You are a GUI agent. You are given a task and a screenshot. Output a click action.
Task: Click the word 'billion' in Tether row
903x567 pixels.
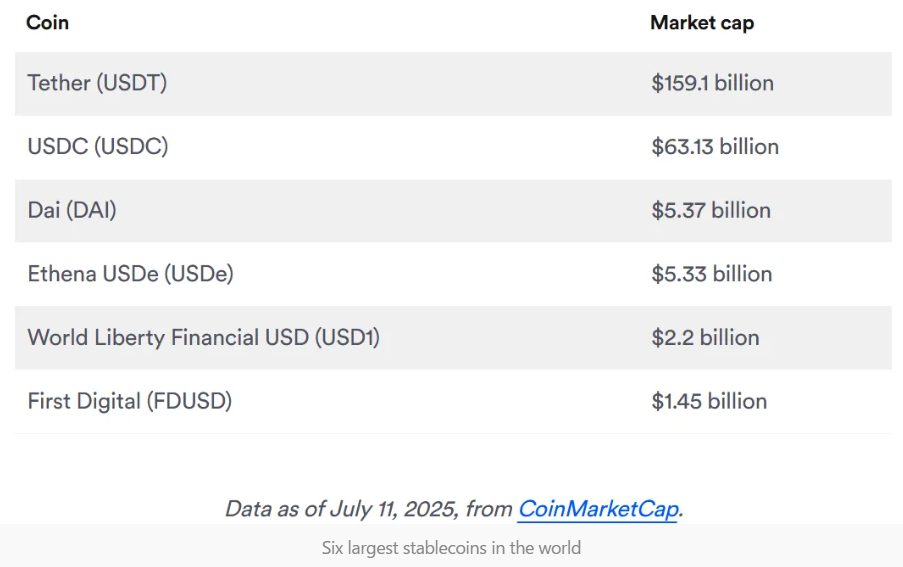coord(744,83)
